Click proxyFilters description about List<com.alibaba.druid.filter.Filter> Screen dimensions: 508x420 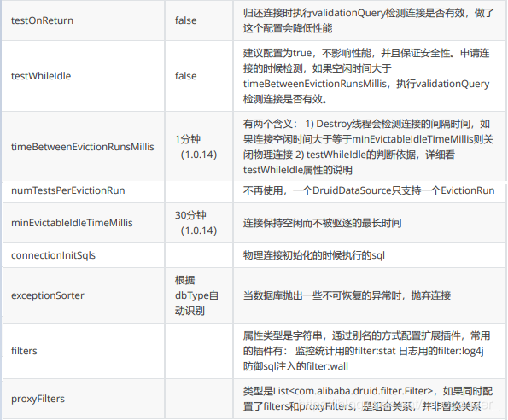pyautogui.click(x=368, y=399)
